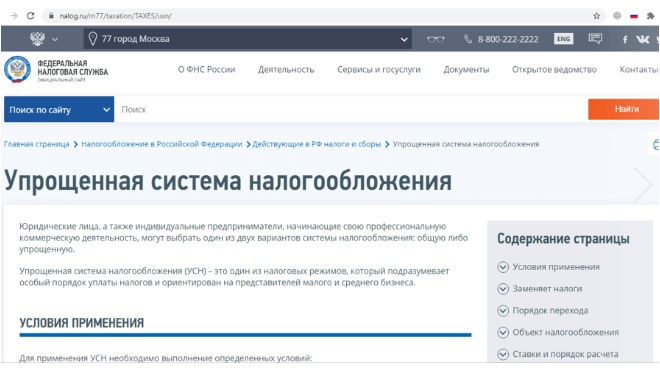Go to the 'Главная страница' breadcrumb
This screenshot has height=371, width=660.
point(37,144)
